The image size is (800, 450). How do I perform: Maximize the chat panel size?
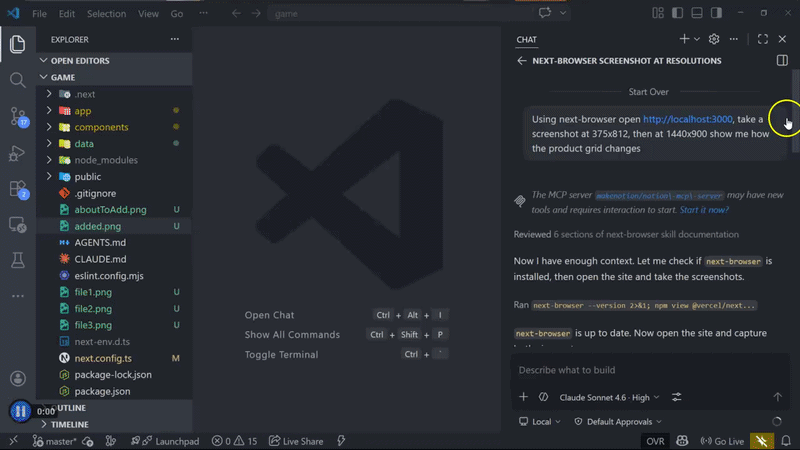point(763,39)
